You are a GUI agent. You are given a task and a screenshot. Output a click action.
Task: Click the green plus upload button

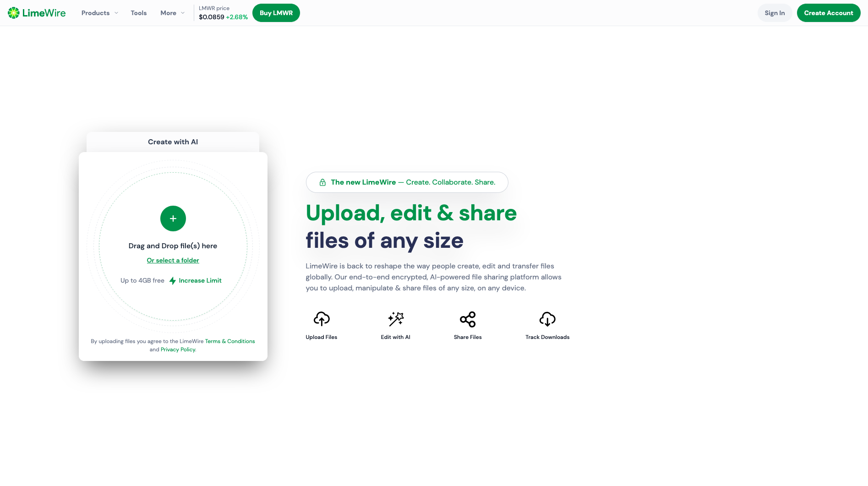(173, 218)
